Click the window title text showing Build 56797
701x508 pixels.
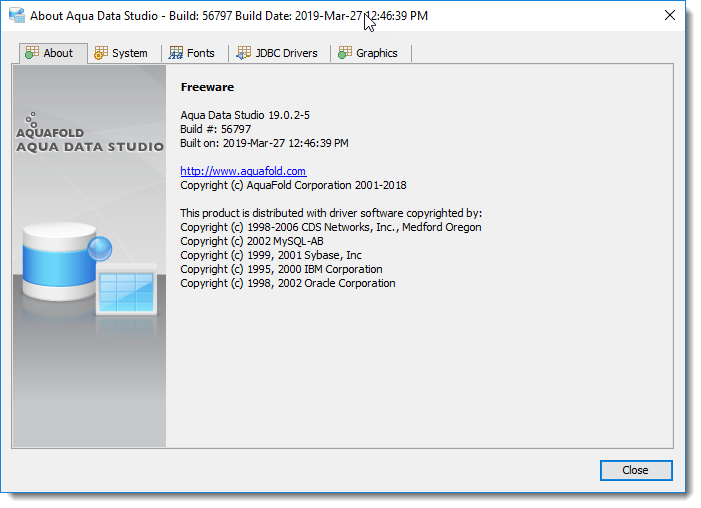229,16
